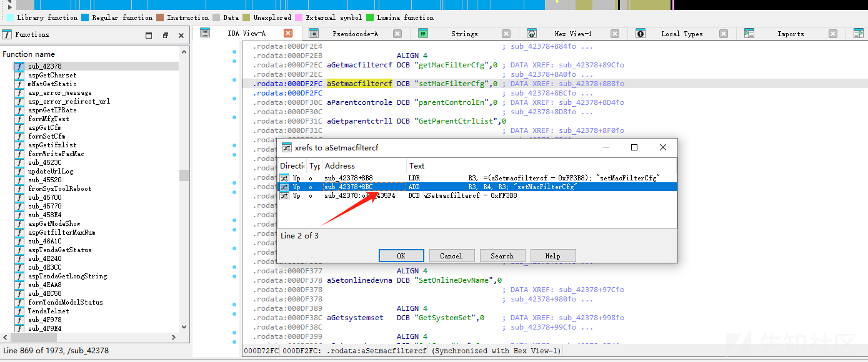Click the function icon beside mNatGetStatic
Screen dimensions: 868x362
[x=20, y=84]
